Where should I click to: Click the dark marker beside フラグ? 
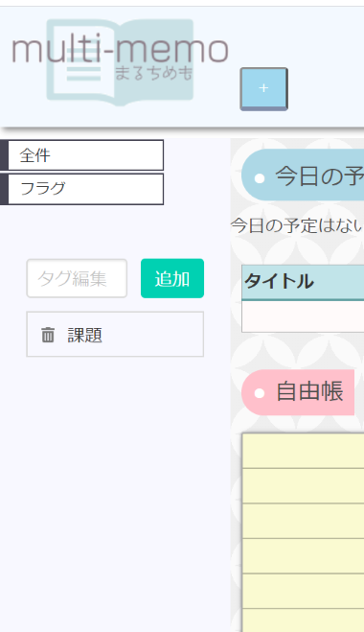[x=4, y=189]
